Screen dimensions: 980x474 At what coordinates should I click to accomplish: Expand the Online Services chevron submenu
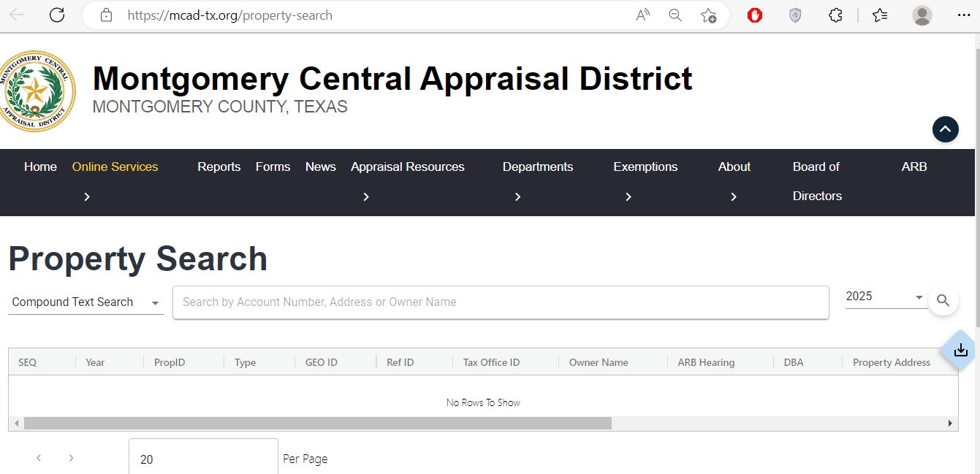click(x=86, y=196)
